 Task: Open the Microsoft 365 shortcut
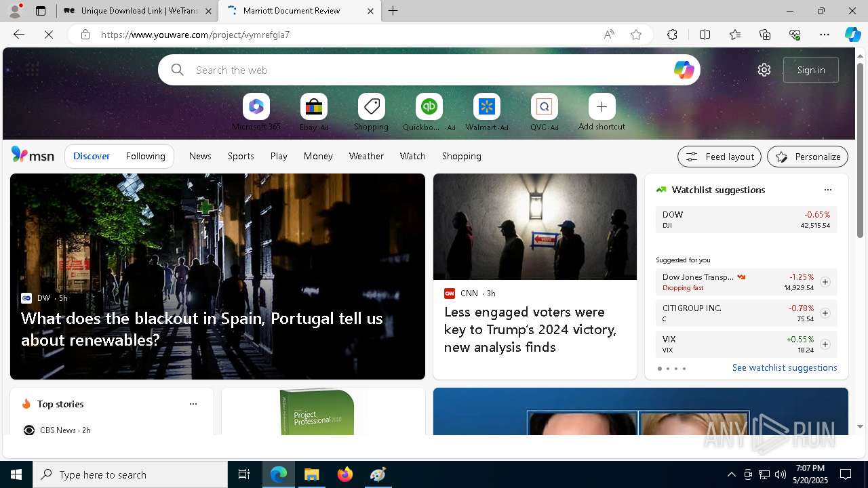pos(256,106)
